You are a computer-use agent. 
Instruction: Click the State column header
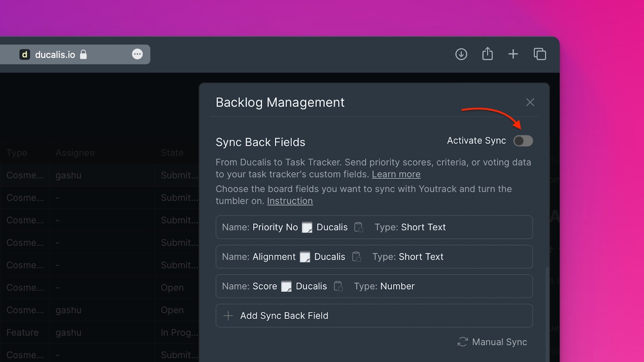coord(172,153)
